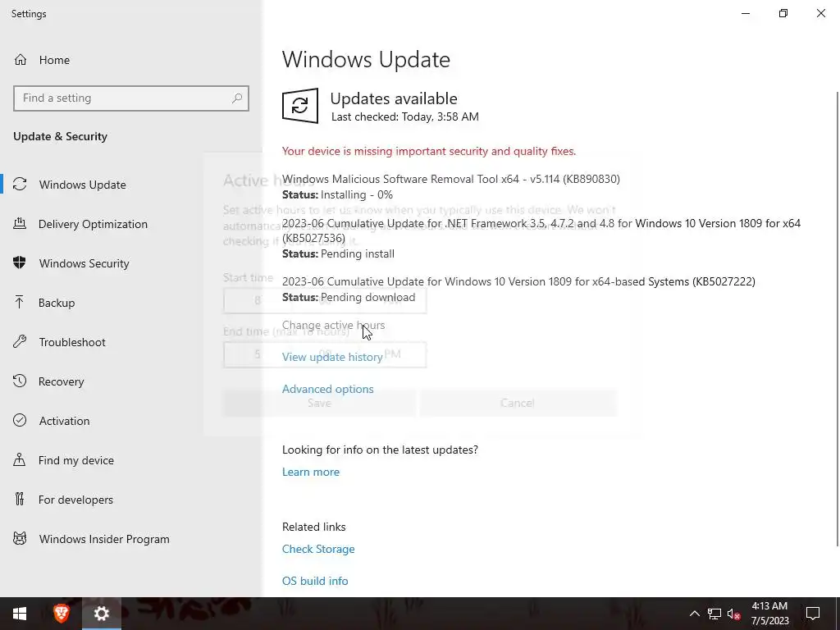Screen dimensions: 840x630
Task: Click the Settings gear in the taskbar
Action: tap(101, 614)
